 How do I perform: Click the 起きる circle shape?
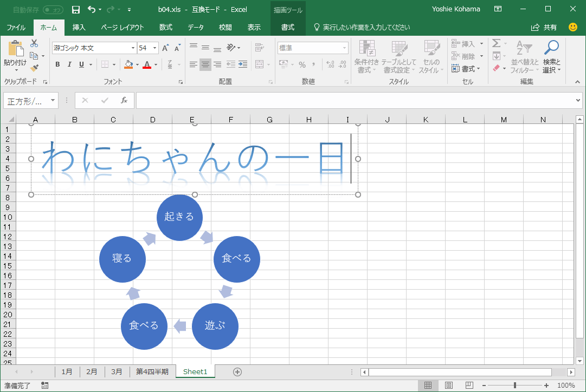click(179, 217)
